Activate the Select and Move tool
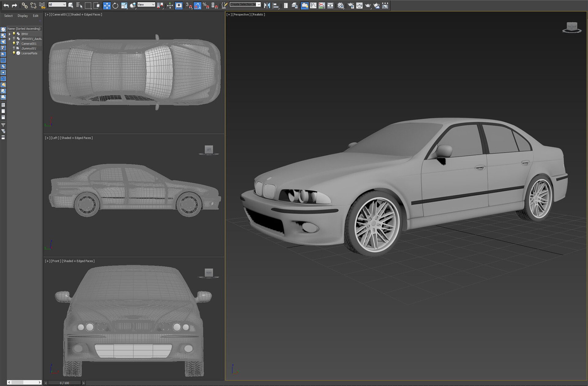 tap(107, 6)
